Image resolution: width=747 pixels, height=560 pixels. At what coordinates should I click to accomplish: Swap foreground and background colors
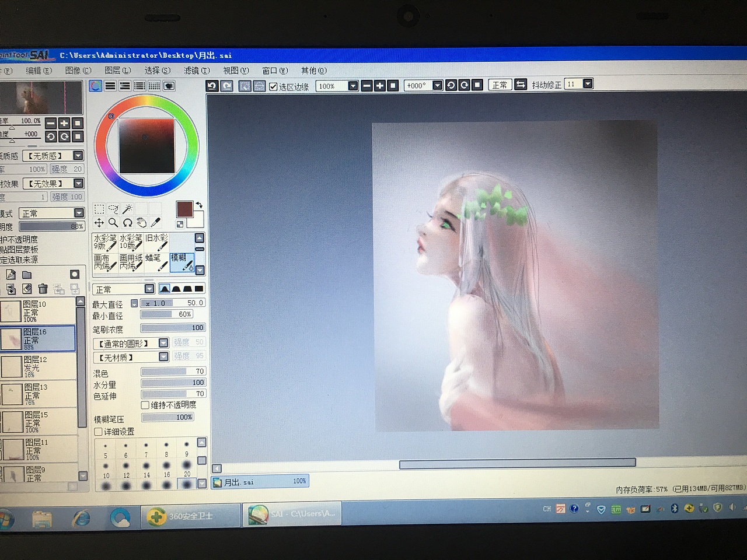pos(199,205)
